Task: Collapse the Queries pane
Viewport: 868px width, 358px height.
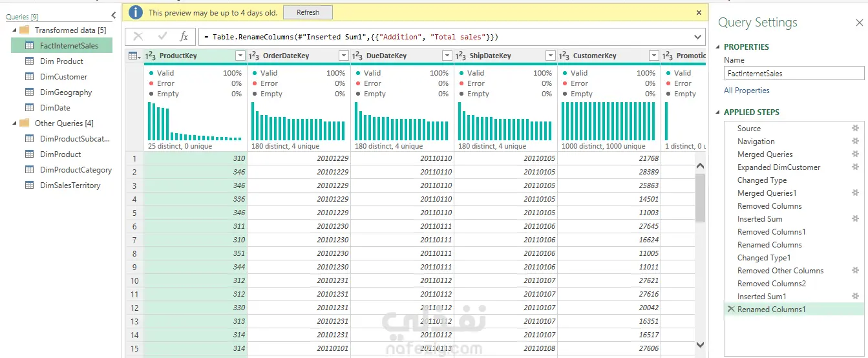Action: pyautogui.click(x=114, y=16)
